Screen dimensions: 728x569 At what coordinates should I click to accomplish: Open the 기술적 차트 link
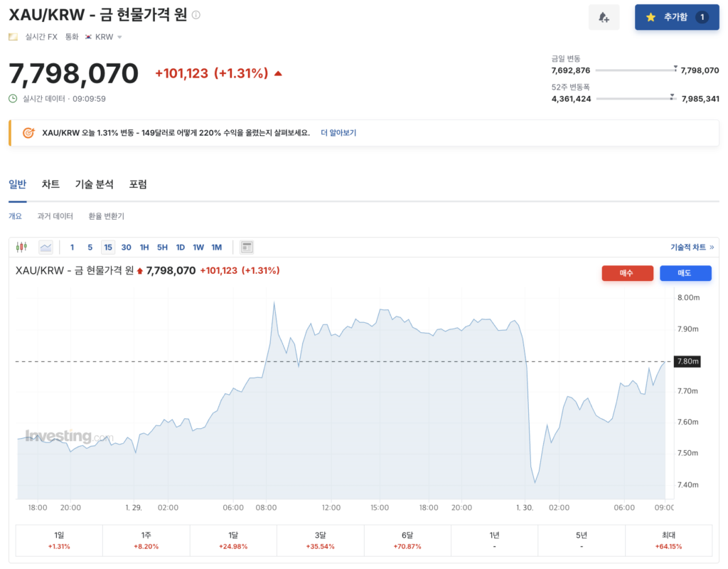tap(691, 248)
